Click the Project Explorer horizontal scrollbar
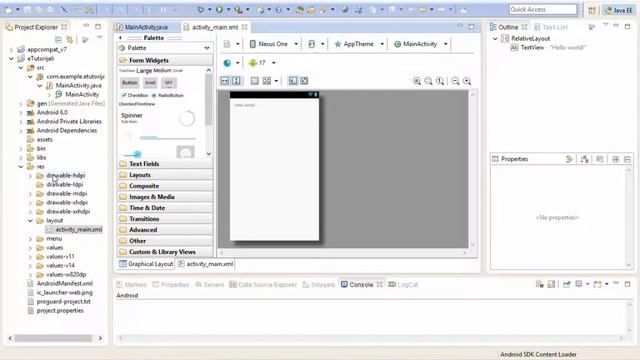 [53, 338]
